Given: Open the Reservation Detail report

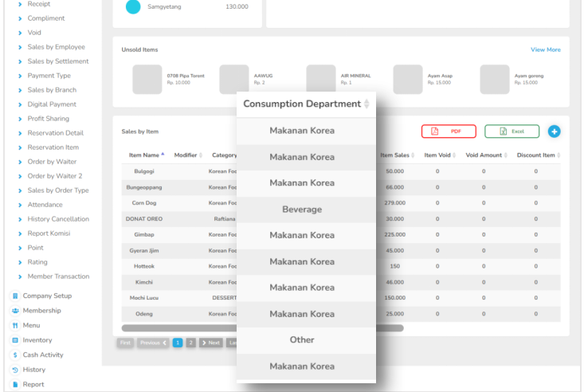Looking at the screenshot, I should [x=55, y=133].
